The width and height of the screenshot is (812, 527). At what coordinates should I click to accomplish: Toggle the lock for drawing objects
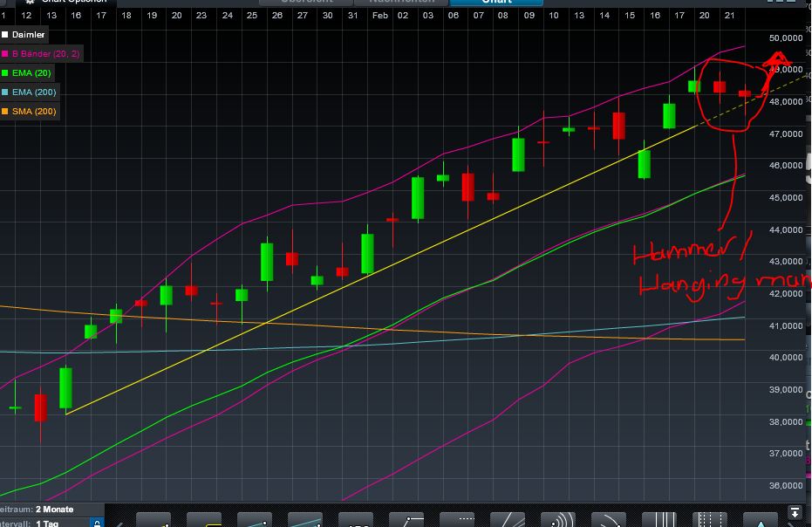(x=99, y=521)
